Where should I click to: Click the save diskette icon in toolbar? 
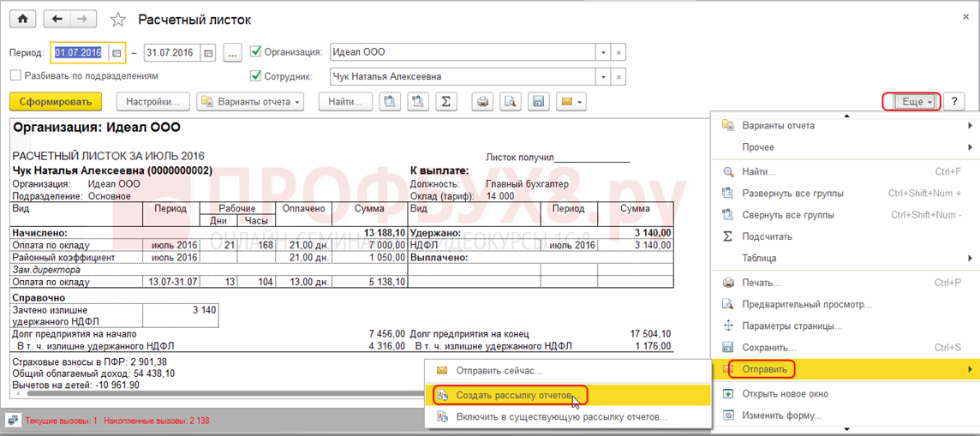coord(539,102)
